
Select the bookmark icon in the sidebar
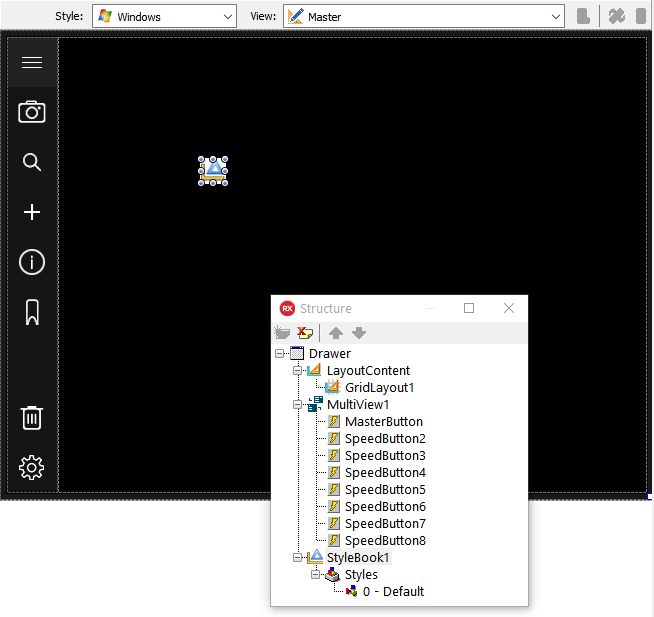32,312
